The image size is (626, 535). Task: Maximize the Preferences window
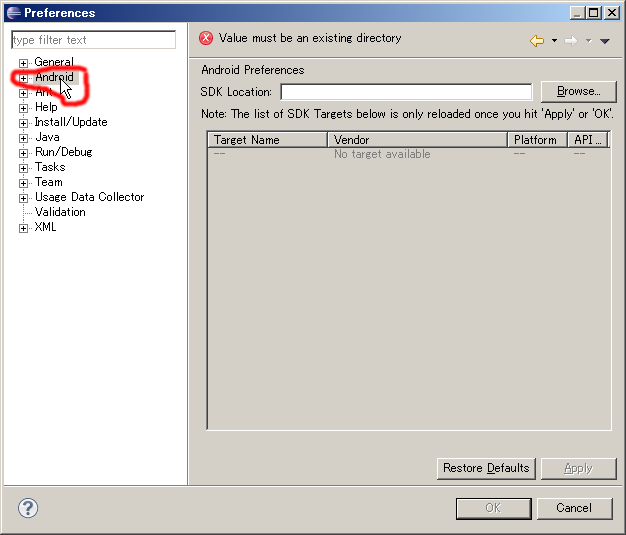pyautogui.click(x=594, y=13)
